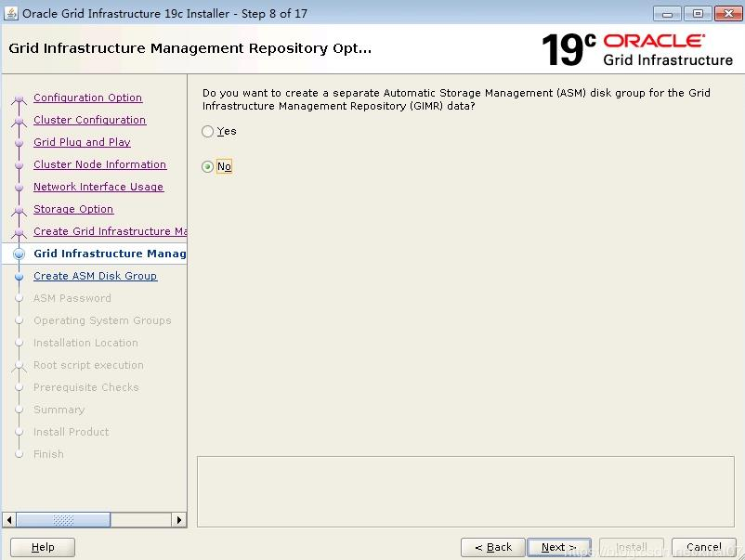Click the step bullet beside Grid Plug and Play
This screenshot has height=560, width=745.
click(x=19, y=142)
